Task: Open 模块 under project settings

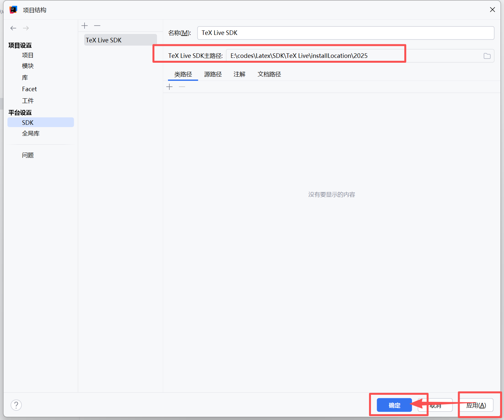Action: point(28,66)
